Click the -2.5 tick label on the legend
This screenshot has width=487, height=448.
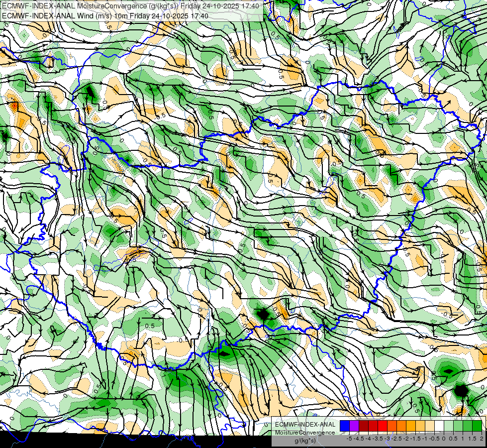397,439
